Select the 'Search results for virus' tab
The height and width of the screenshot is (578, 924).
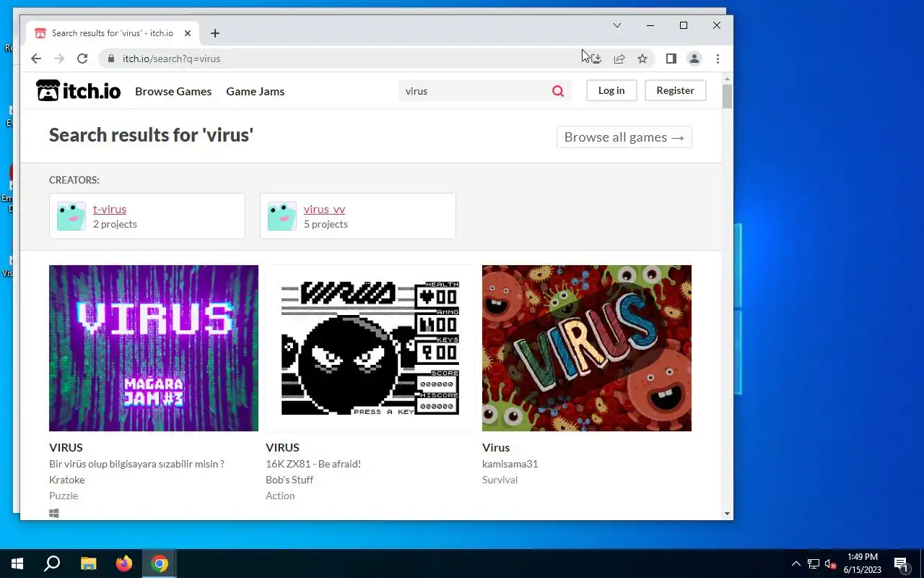(x=113, y=33)
